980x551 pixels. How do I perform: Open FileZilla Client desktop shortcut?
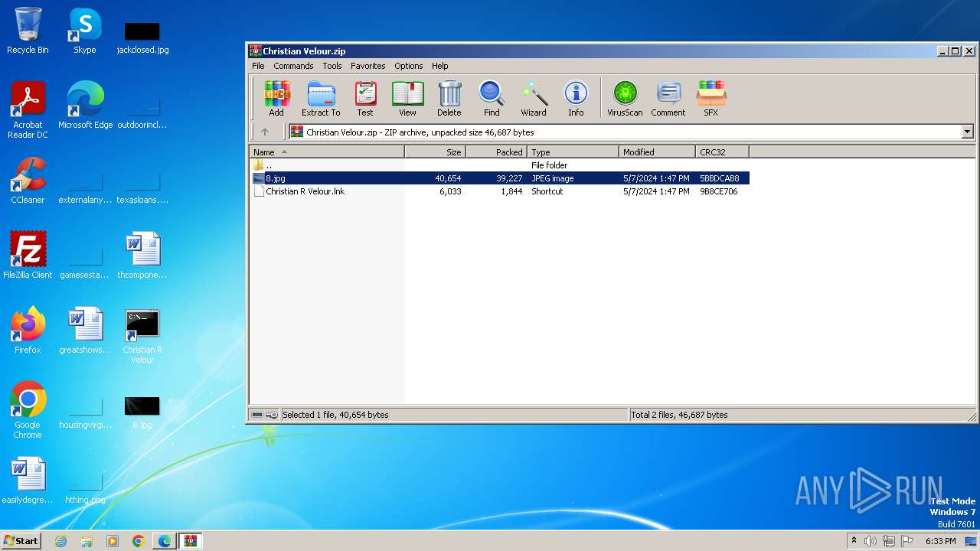(x=28, y=256)
